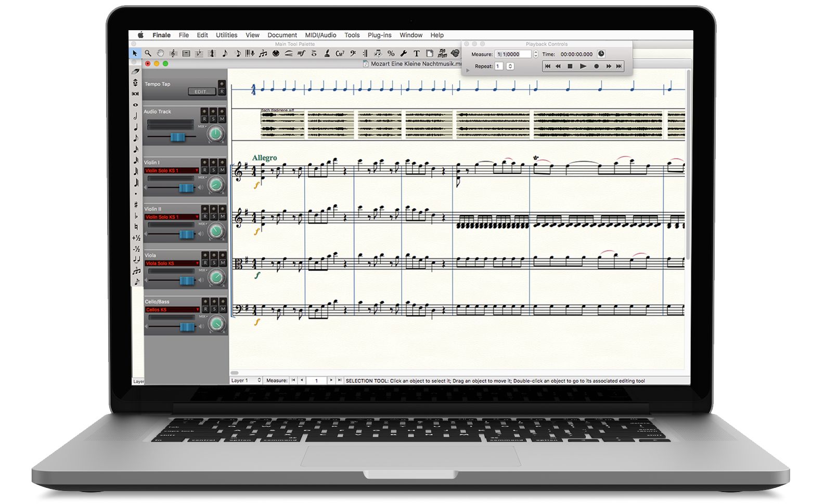This screenshot has width=825, height=504.
Task: Select the Expression mf tool
Action: [301, 53]
